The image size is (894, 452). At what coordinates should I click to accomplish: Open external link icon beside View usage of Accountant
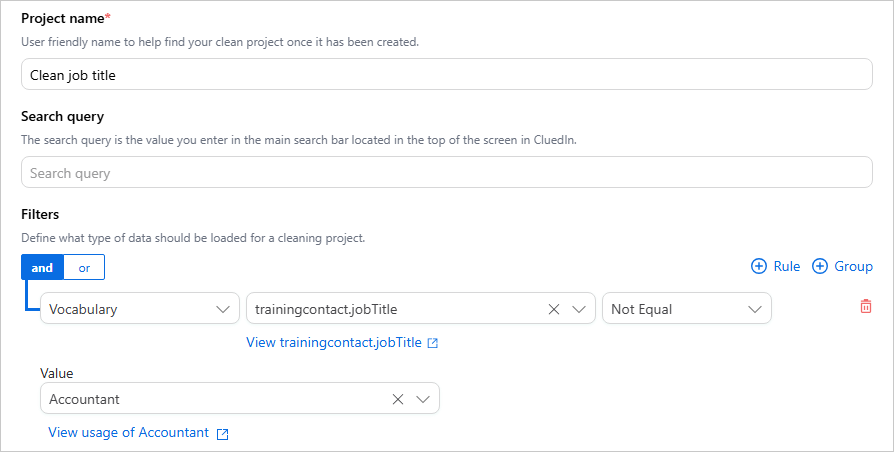223,434
